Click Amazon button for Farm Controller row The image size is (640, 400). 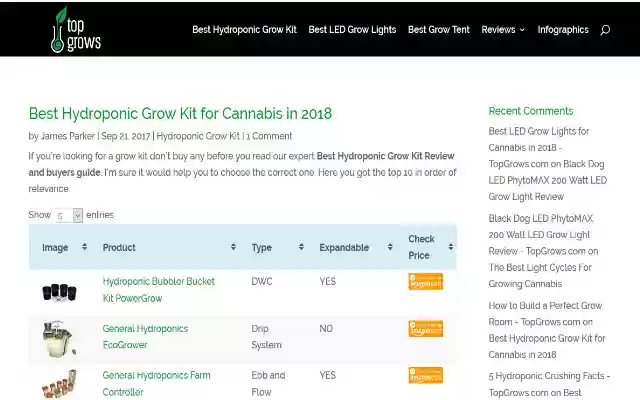pos(425,376)
